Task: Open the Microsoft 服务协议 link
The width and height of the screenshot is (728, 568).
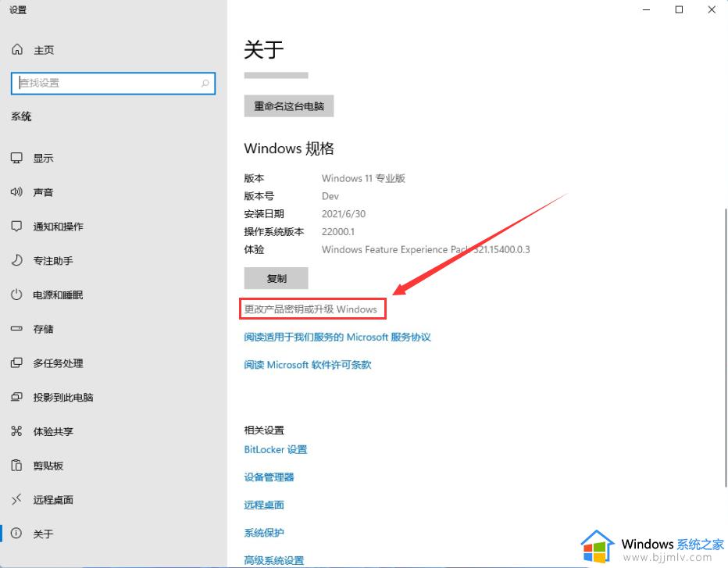Action: point(337,337)
